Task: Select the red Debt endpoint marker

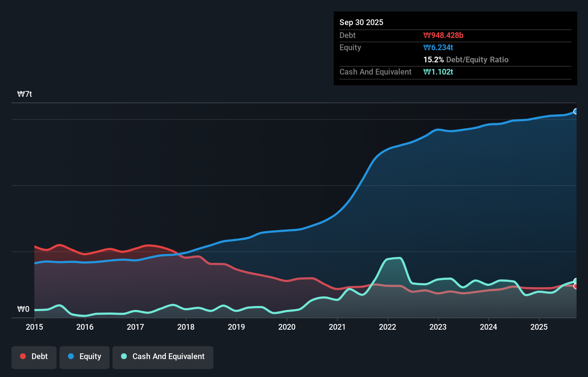Action: 575,287
